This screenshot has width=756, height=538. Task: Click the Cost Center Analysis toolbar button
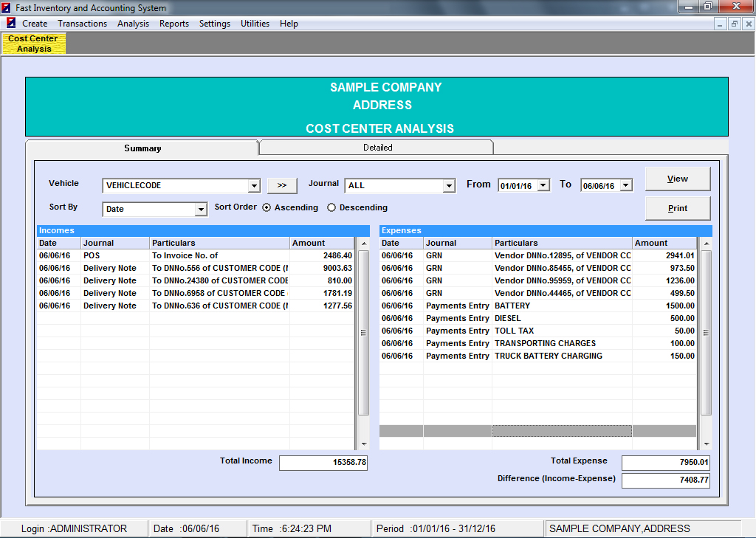[33, 44]
